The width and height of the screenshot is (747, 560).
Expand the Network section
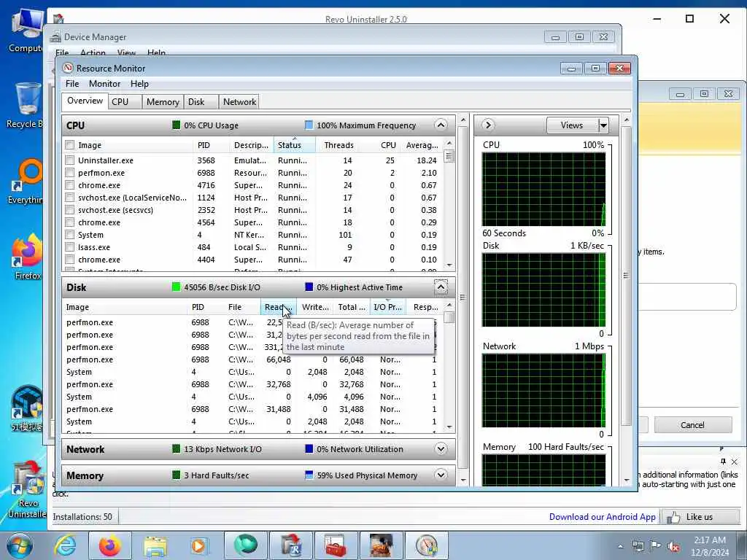[441, 448]
